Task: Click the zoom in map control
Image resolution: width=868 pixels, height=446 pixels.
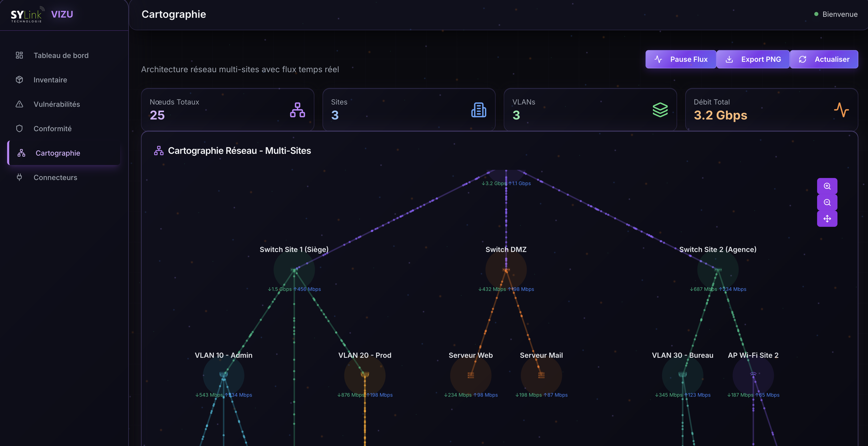Action: click(827, 186)
